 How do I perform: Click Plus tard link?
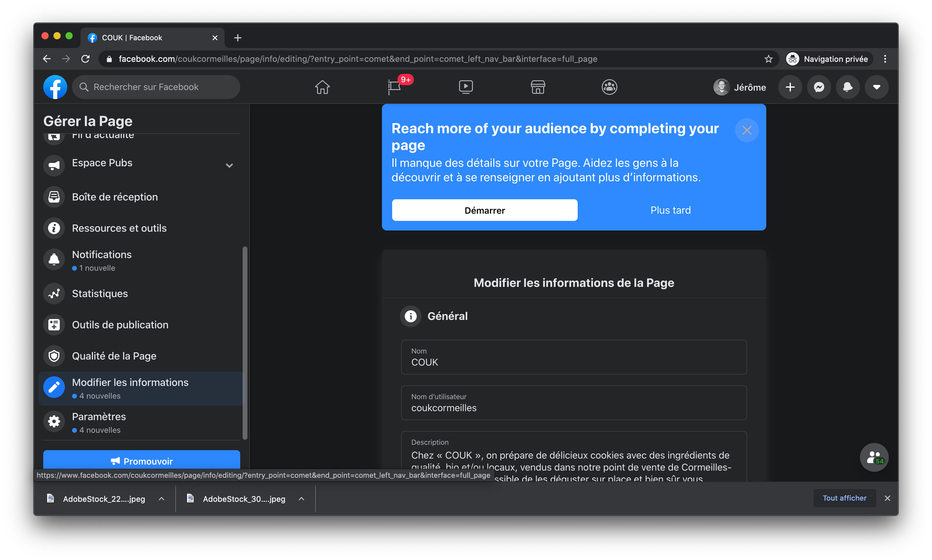(670, 210)
